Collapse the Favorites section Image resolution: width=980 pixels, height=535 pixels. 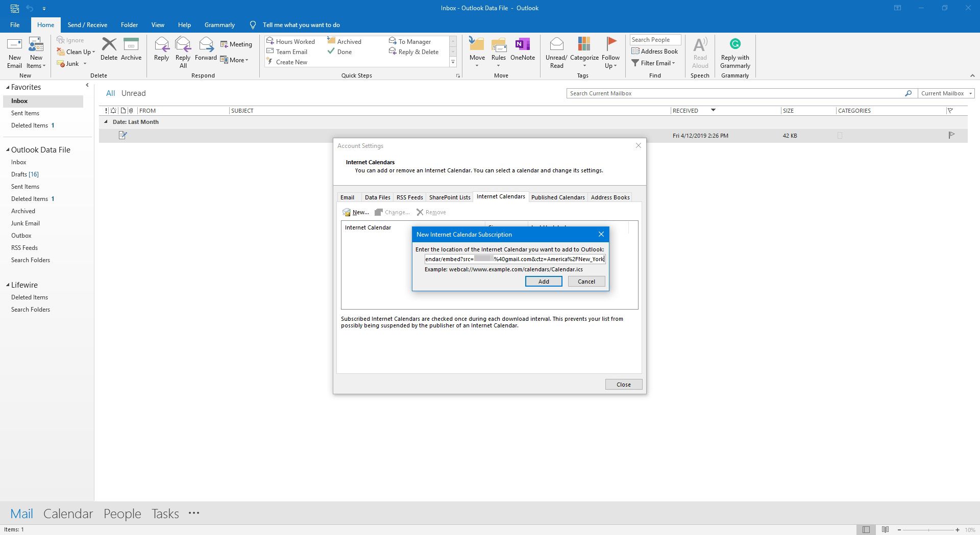(8, 88)
